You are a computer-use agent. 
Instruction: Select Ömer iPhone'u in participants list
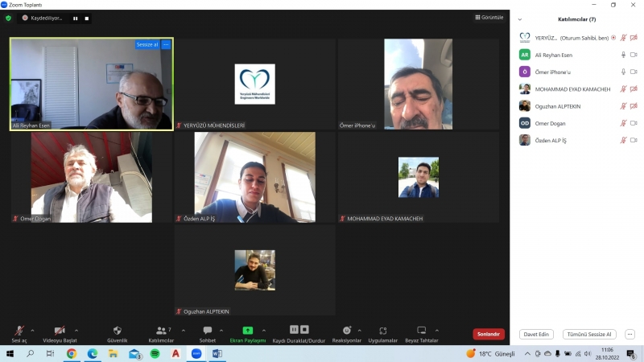(x=577, y=72)
